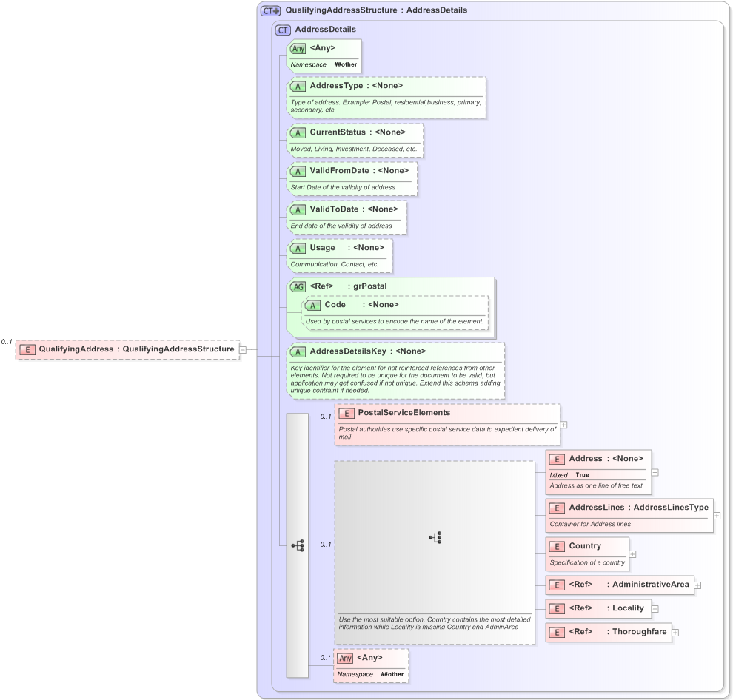The image size is (733, 700).
Task: Expand the Address element plus box
Action: point(656,471)
